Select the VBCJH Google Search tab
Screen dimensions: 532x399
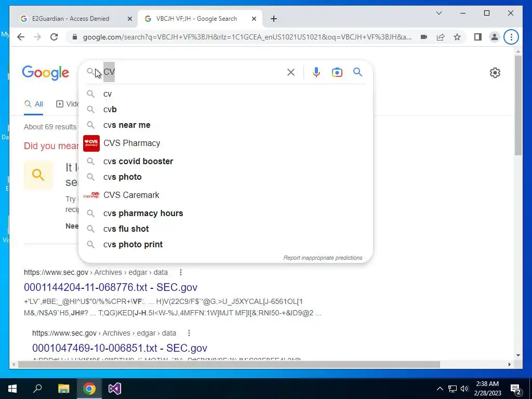[196, 19]
